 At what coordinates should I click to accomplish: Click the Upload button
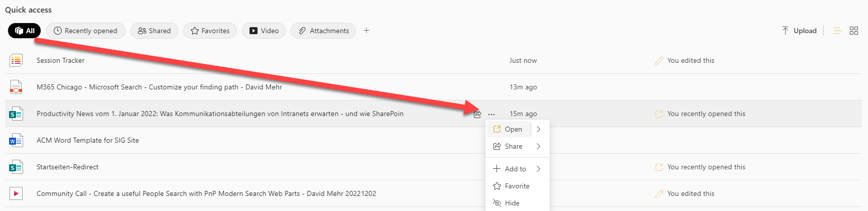799,31
